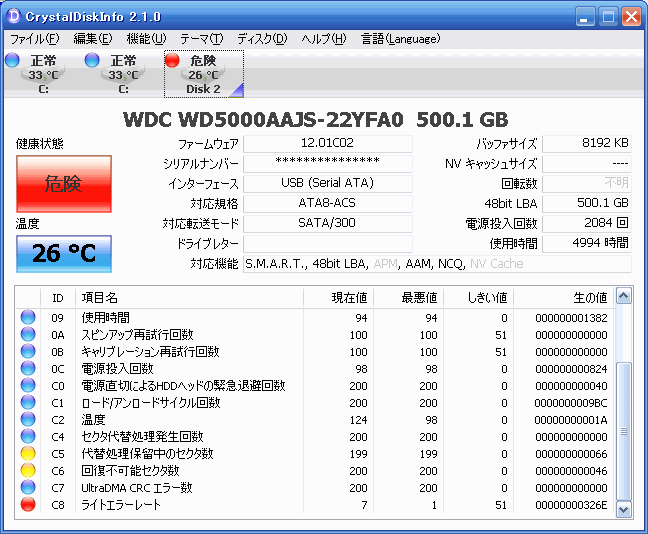Open the テーマ(T) menu
The width and height of the screenshot is (648, 534).
point(202,39)
